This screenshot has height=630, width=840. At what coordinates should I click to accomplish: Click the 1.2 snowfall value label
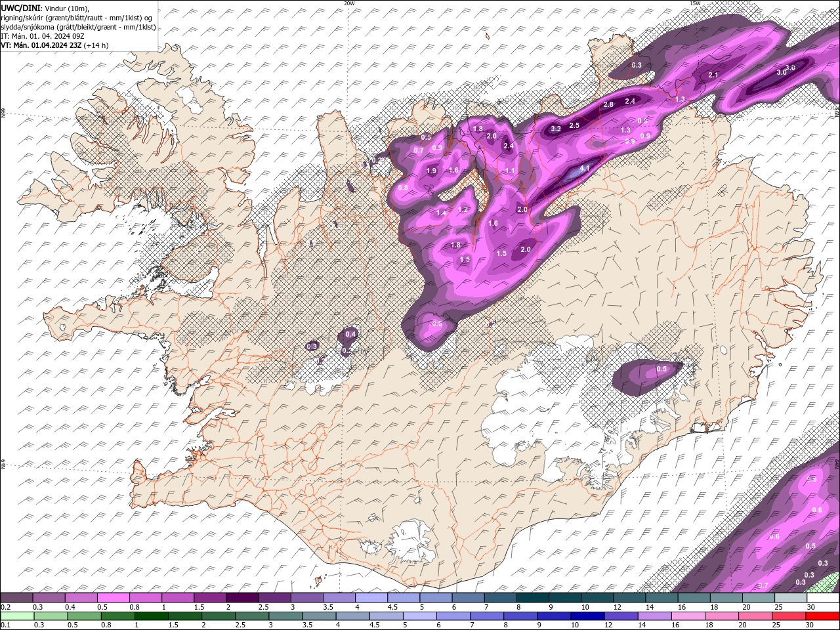pos(463,210)
